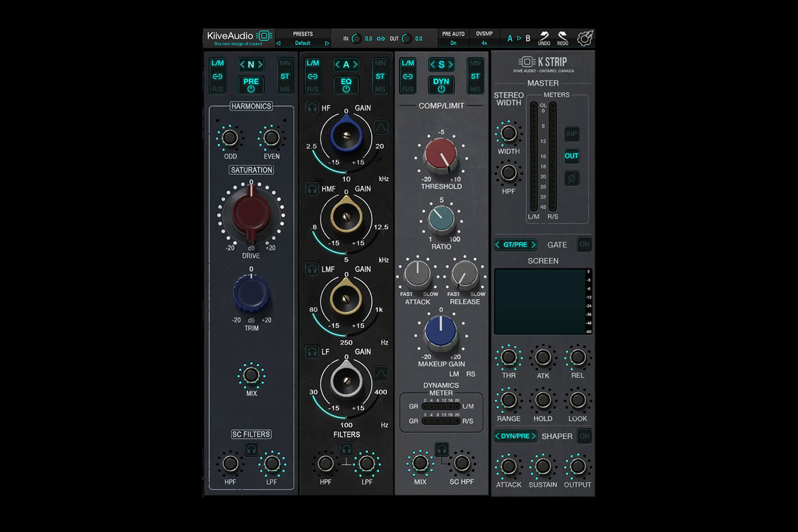Click the PRE AUTO On button
Image resolution: width=798 pixels, height=532 pixels.
pos(453,42)
